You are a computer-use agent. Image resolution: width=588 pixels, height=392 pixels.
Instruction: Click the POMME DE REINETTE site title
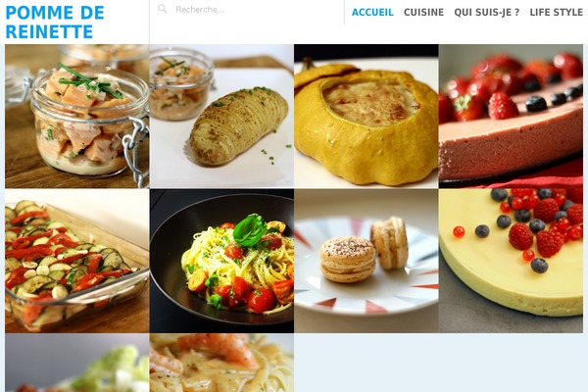55,23
